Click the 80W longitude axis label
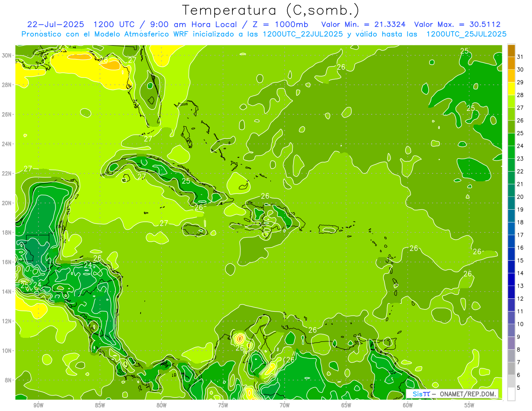Screen dimensions: 532x411 tap(161, 405)
